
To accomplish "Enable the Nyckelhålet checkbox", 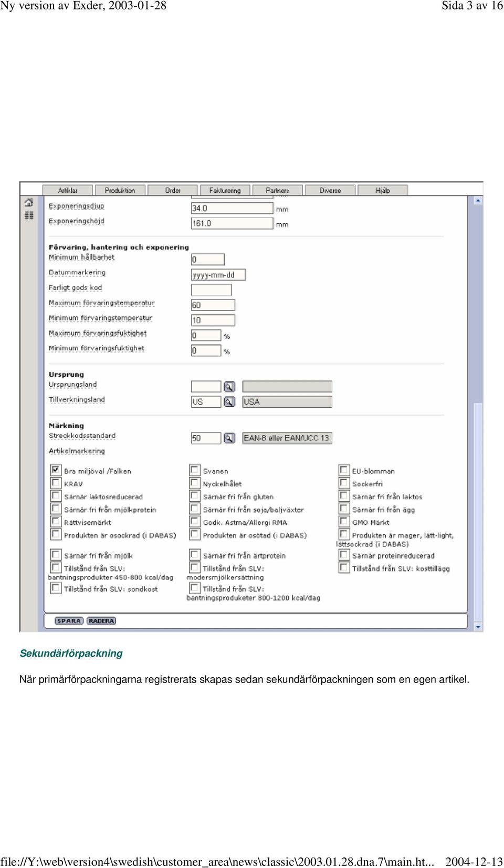I will tap(195, 483).
